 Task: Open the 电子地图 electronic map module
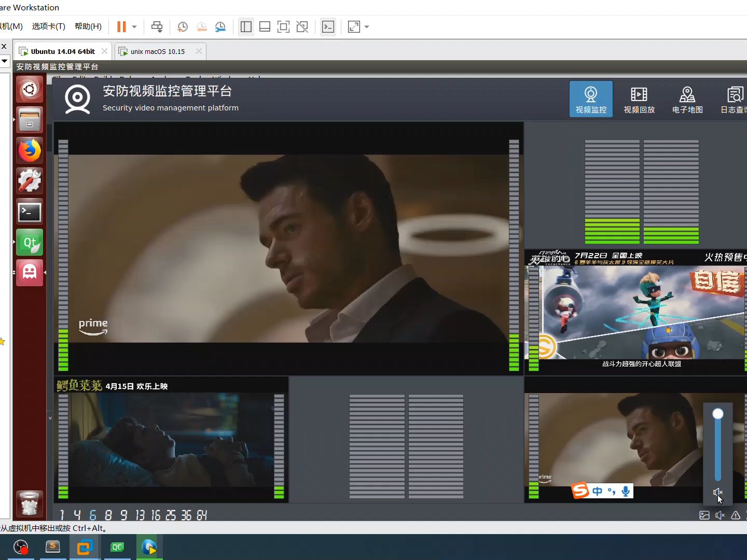click(687, 99)
